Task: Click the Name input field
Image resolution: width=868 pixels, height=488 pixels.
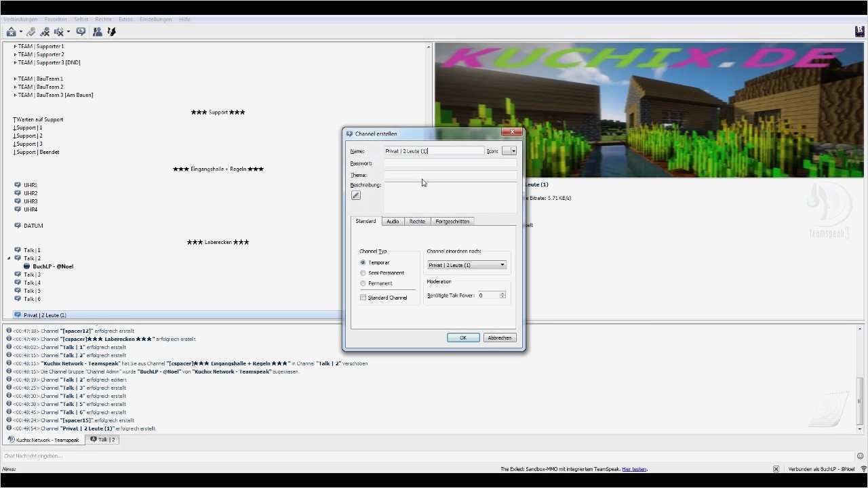Action: pyautogui.click(x=434, y=151)
